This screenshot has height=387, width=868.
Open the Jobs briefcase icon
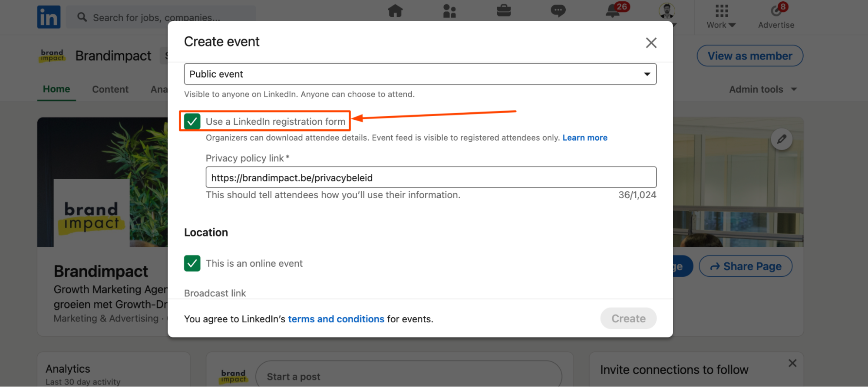point(504,10)
